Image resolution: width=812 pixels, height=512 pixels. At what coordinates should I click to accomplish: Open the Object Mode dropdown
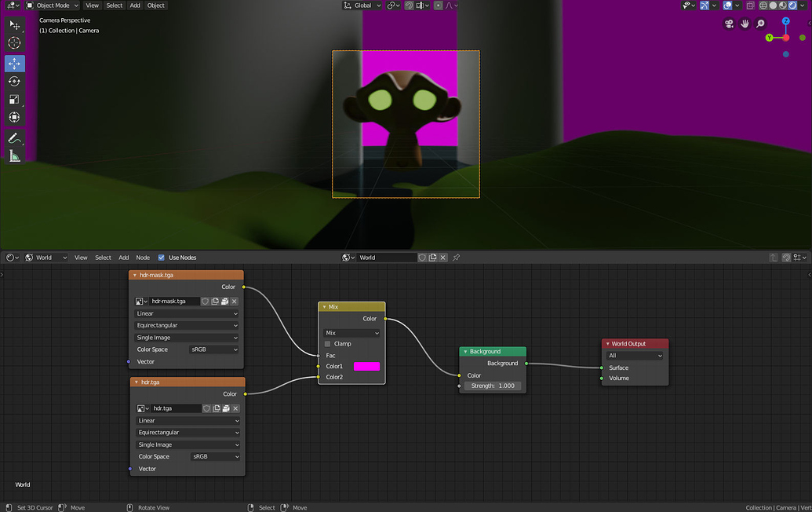click(52, 5)
